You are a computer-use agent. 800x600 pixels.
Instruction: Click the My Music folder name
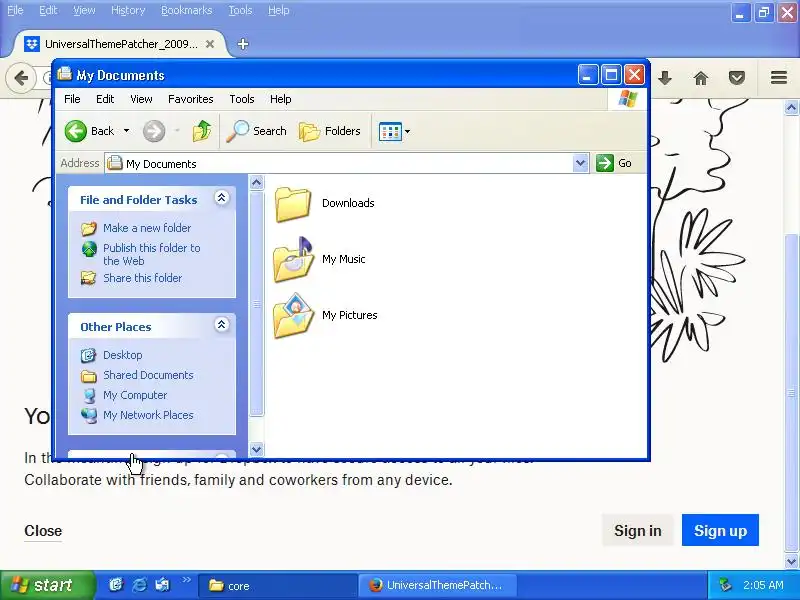click(x=343, y=259)
